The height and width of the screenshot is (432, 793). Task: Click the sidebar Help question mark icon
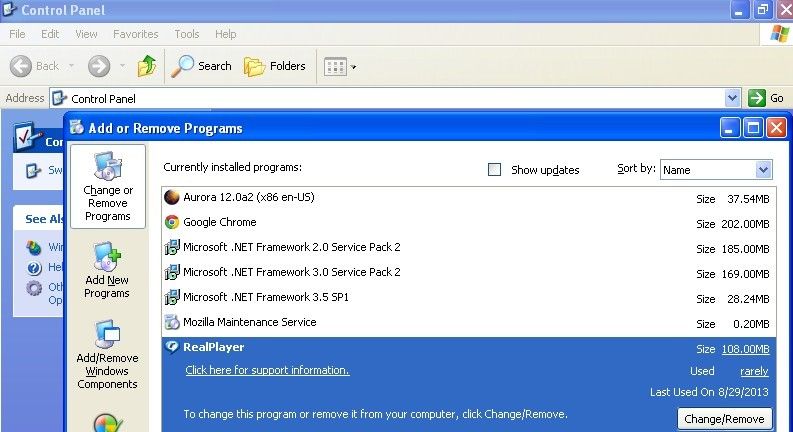[34, 267]
